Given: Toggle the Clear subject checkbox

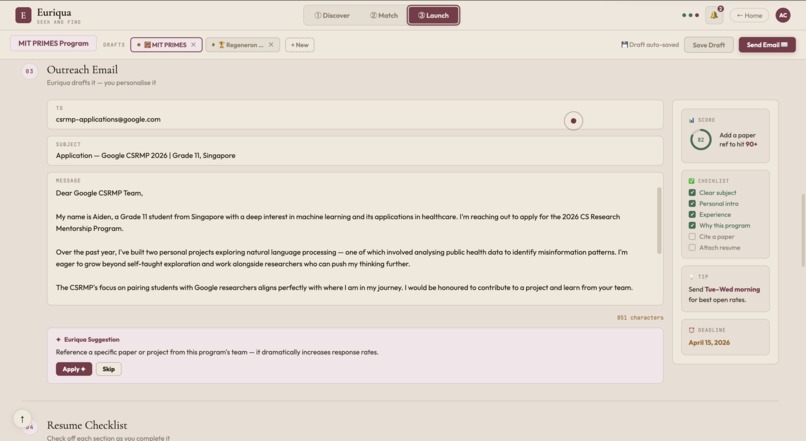Looking at the screenshot, I should coord(692,193).
